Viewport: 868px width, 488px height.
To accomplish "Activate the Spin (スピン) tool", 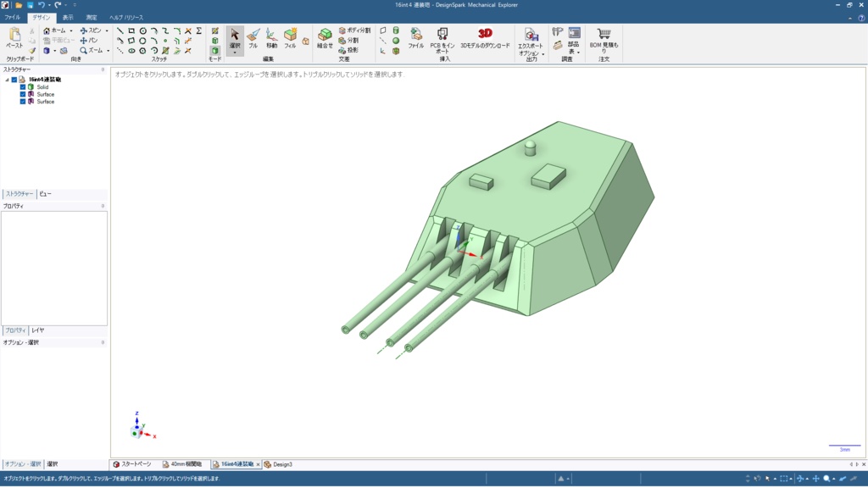I will pos(92,31).
